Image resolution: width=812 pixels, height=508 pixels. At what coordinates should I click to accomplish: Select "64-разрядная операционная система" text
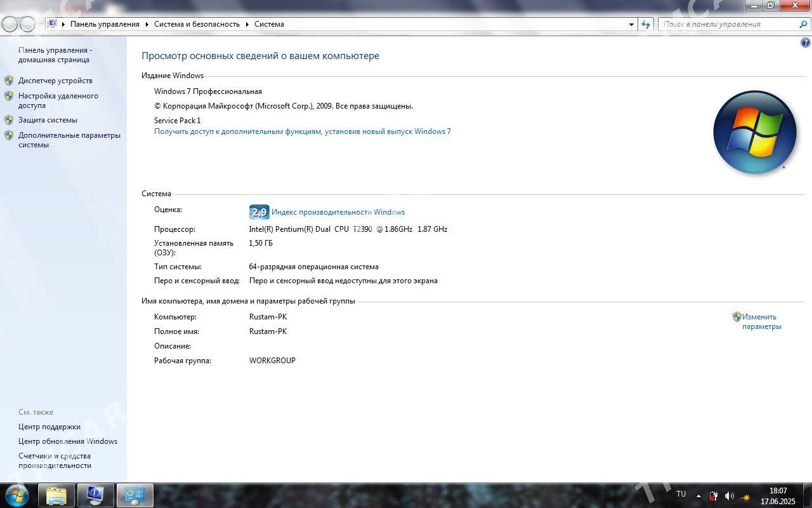tap(314, 267)
